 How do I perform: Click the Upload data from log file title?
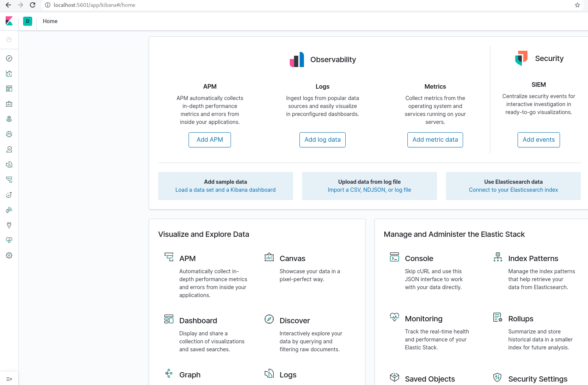point(370,182)
